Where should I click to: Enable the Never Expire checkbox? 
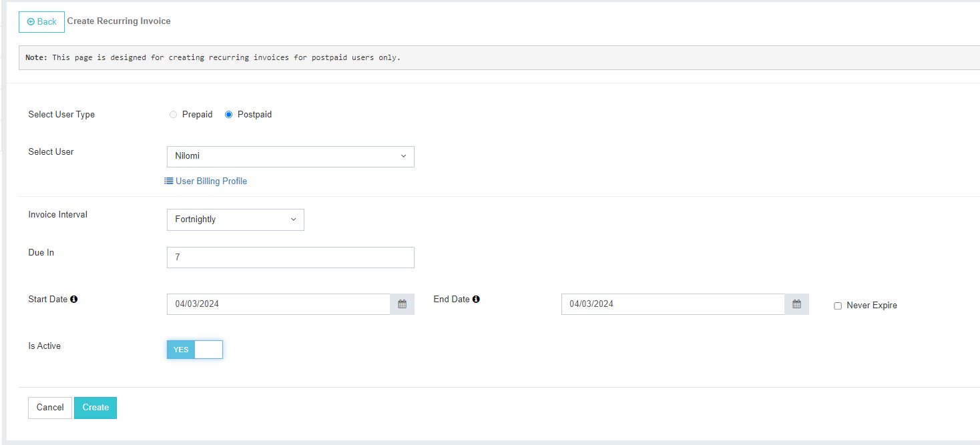pyautogui.click(x=838, y=306)
